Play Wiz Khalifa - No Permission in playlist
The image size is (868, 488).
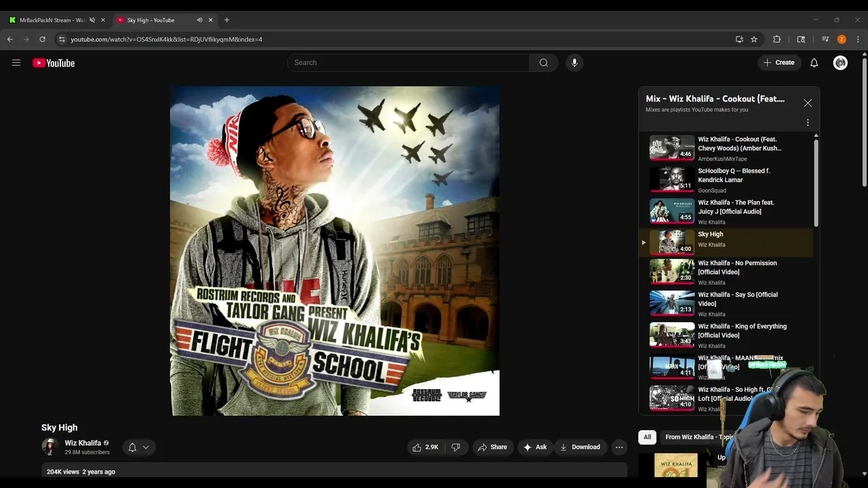pyautogui.click(x=726, y=272)
